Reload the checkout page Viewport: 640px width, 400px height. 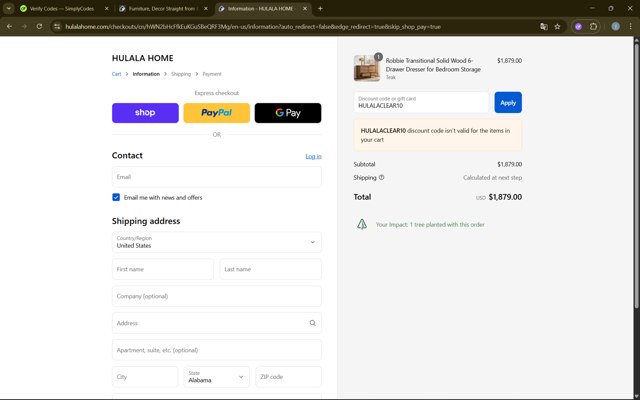39,27
